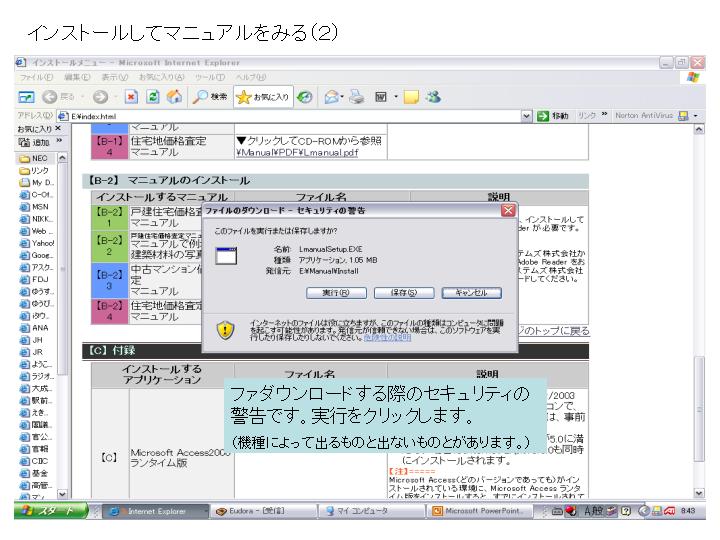Viewport: 720px width, 540px height.
Task: Open the FDJ favorite
Action: [x=34, y=279]
